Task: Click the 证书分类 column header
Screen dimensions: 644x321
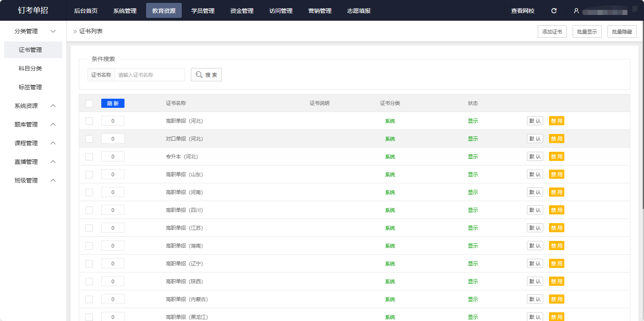Action: click(x=390, y=103)
